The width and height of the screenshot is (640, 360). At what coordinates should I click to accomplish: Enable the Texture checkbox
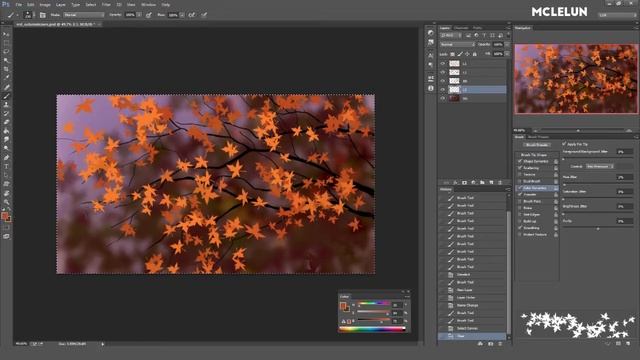point(520,174)
